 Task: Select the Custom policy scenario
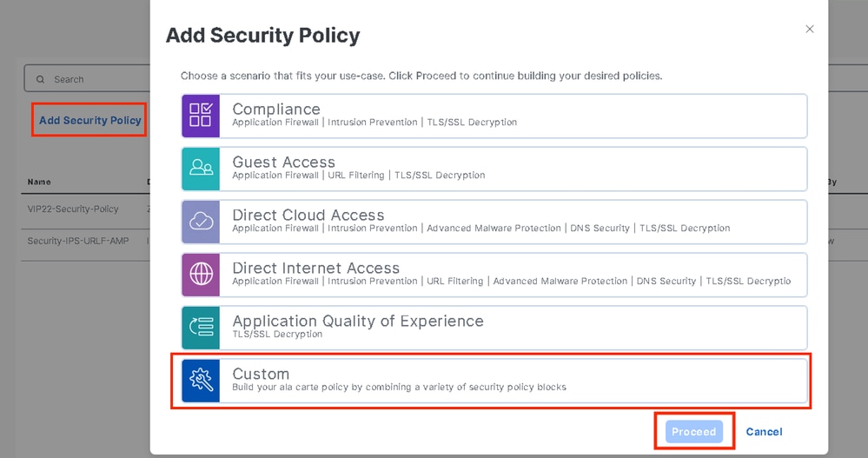pos(494,381)
